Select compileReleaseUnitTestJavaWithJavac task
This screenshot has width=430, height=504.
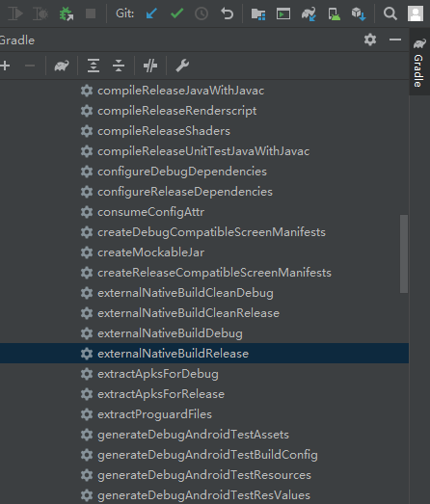tap(203, 151)
